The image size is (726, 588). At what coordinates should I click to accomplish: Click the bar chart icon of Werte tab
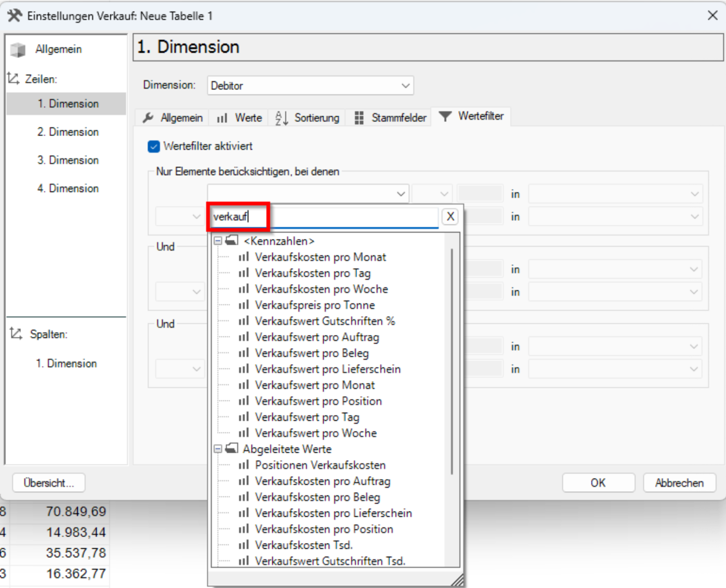pos(222,118)
